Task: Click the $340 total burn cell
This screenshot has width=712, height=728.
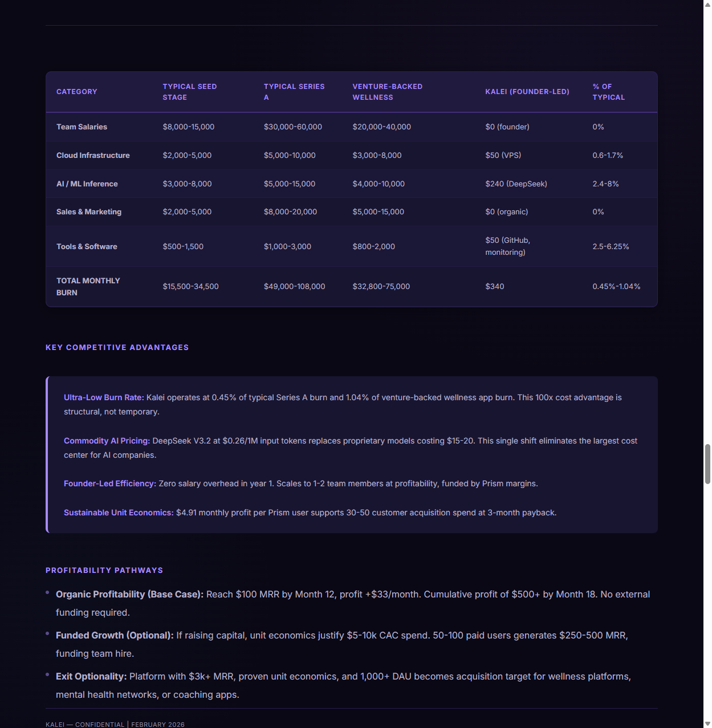Action: [x=495, y=287]
